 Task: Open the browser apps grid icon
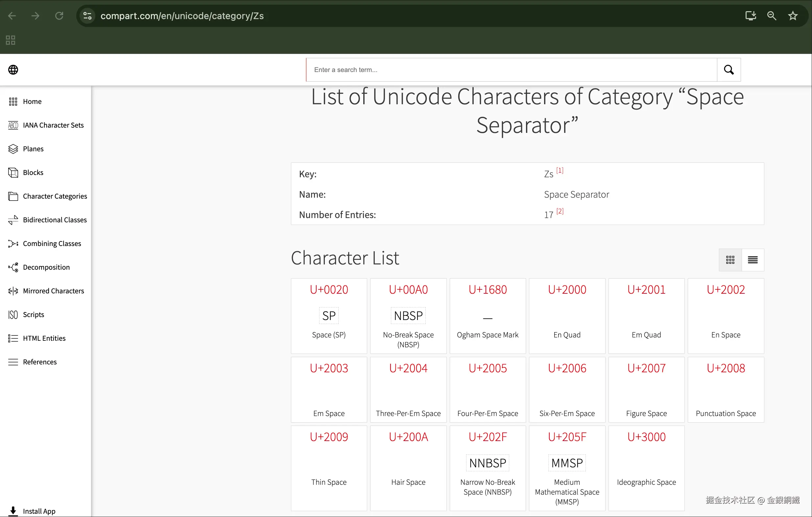(x=11, y=40)
